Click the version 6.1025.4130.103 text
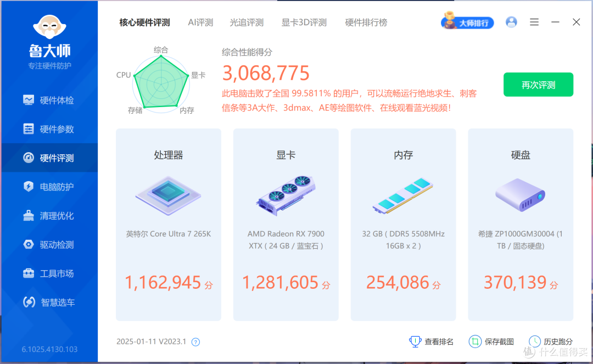 tap(49, 349)
